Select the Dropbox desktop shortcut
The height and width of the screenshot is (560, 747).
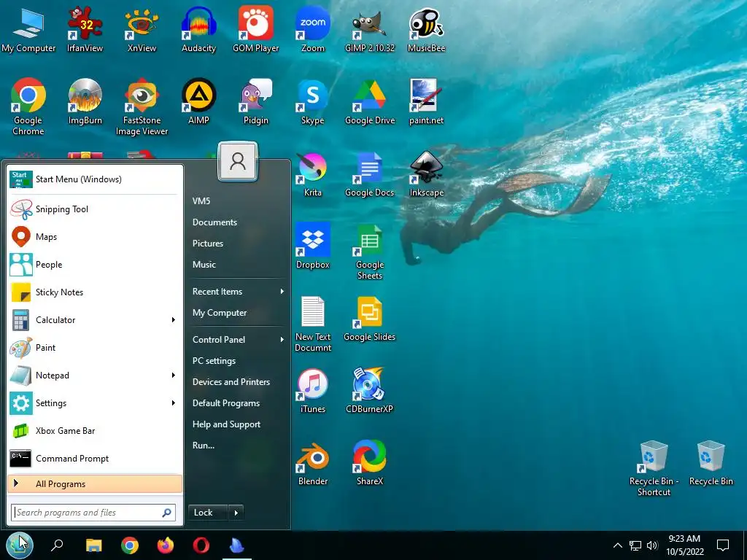tap(312, 246)
